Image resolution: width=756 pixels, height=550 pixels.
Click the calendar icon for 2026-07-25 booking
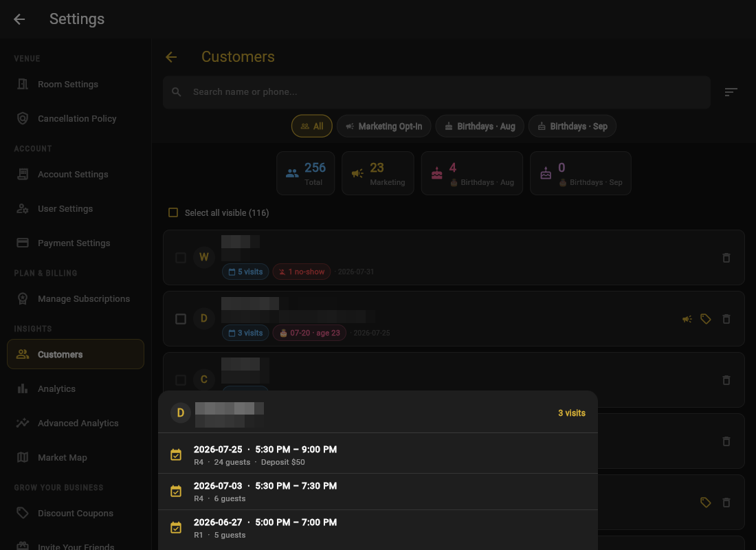click(176, 454)
